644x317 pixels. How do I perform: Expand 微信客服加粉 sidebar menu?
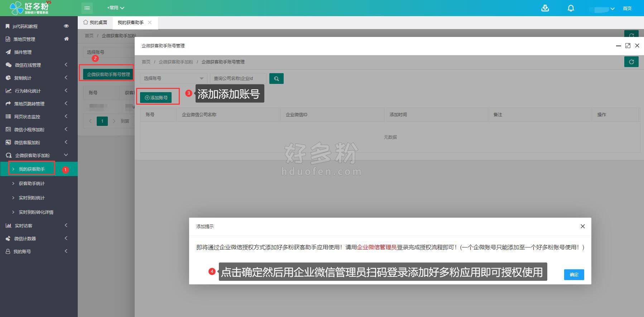[x=39, y=142]
